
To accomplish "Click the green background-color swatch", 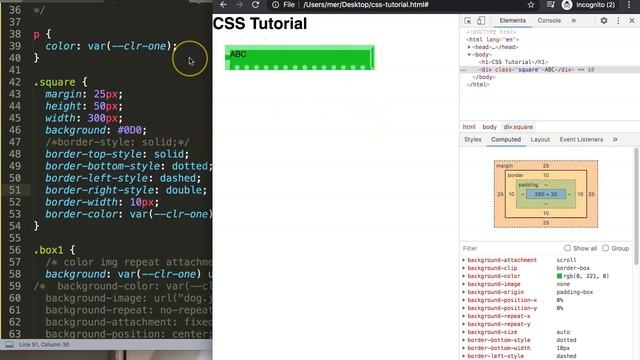I will [559, 276].
